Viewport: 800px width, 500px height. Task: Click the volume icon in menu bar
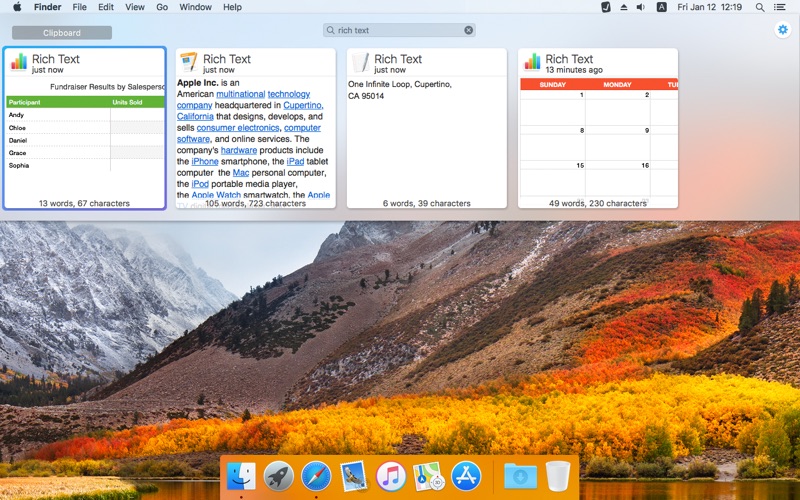pos(643,7)
